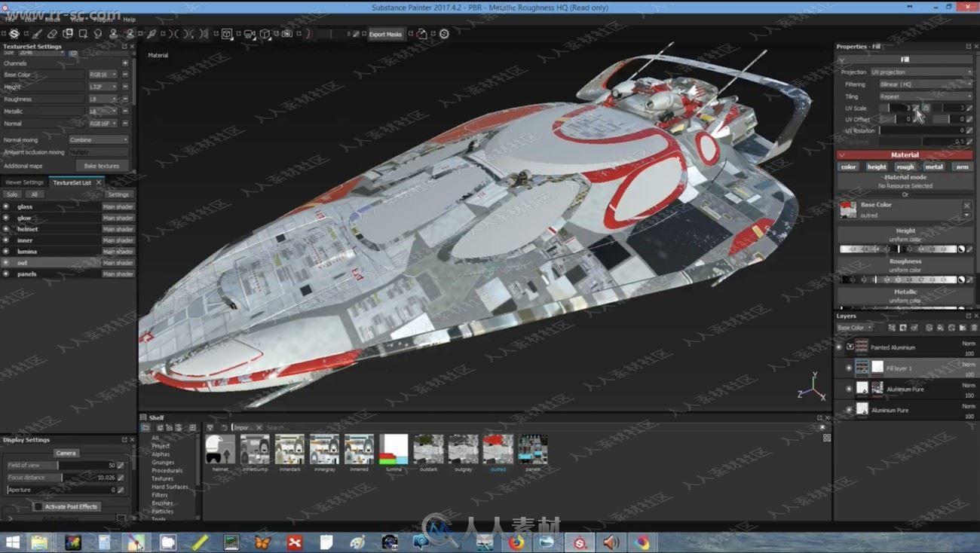Open Firefox from the taskbar
980x553 pixels.
coord(516,542)
